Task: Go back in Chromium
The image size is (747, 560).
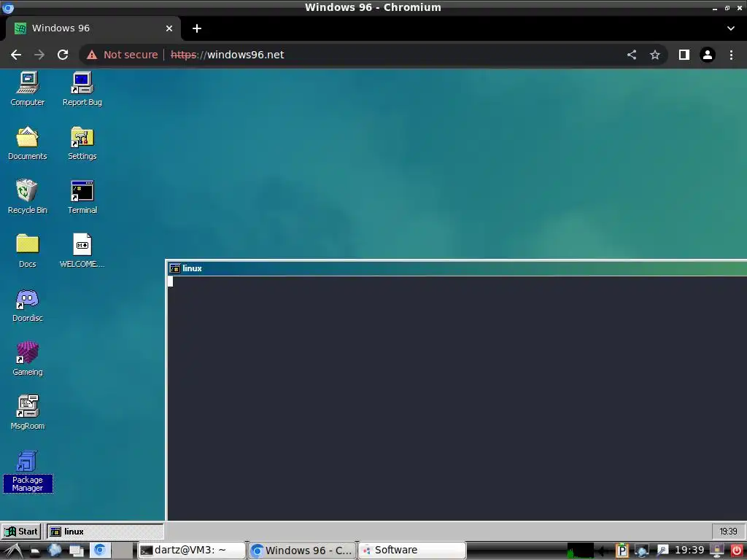Action: 16,55
